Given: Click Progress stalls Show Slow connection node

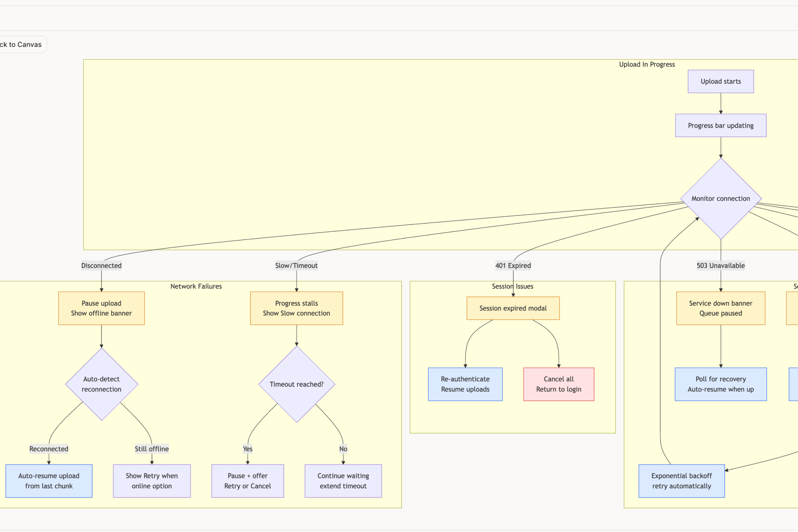Looking at the screenshot, I should [296, 308].
